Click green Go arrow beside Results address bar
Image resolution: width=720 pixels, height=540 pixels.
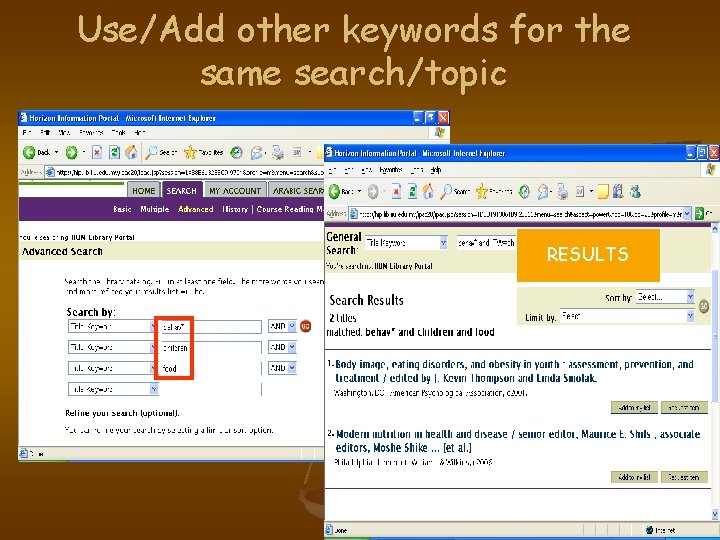click(x=699, y=214)
